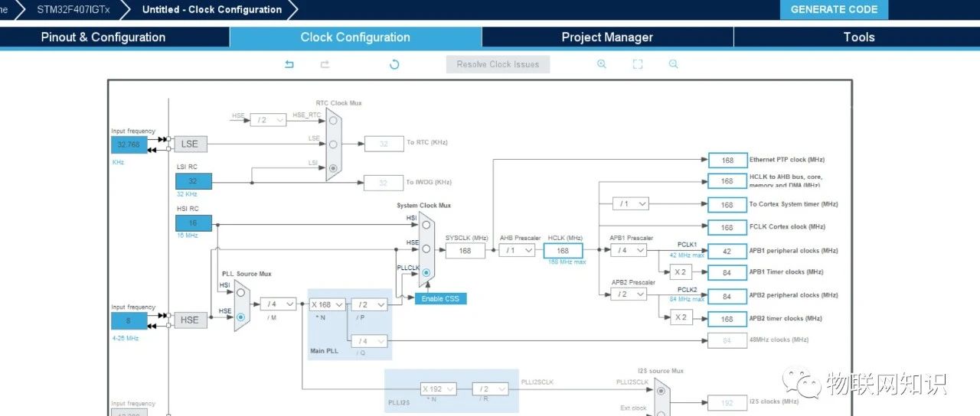Open the Tools tab

tap(858, 37)
